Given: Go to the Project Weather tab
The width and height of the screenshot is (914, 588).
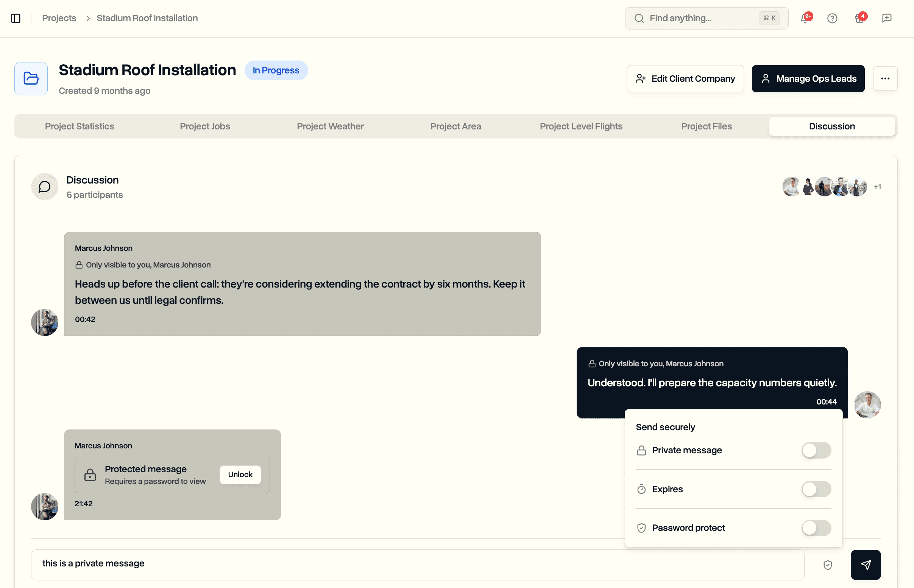Looking at the screenshot, I should pyautogui.click(x=330, y=126).
